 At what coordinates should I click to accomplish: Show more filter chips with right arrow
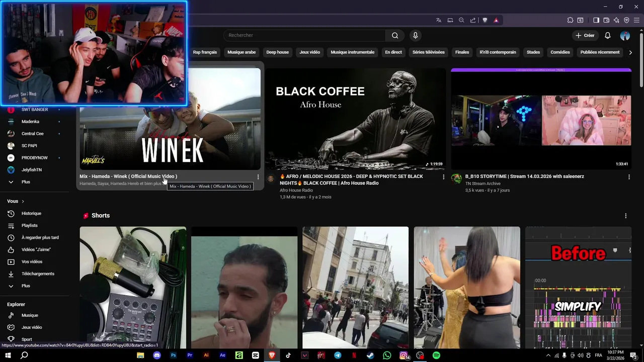coord(630,52)
